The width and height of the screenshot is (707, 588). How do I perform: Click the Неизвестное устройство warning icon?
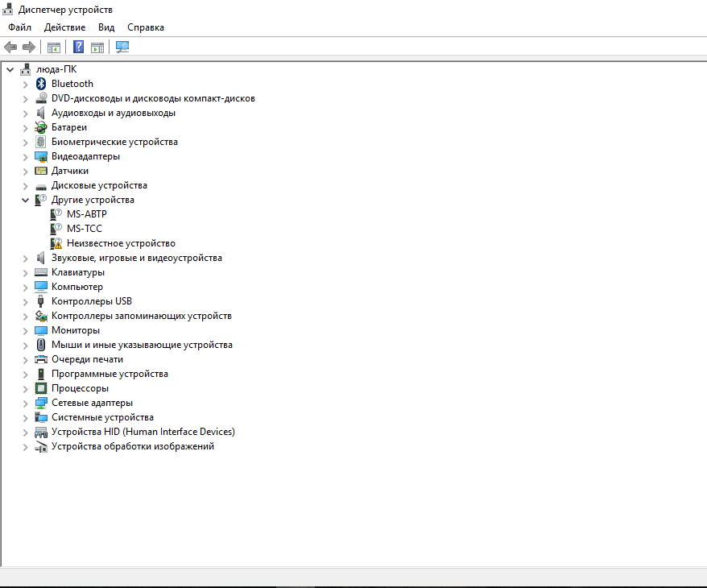tap(56, 243)
